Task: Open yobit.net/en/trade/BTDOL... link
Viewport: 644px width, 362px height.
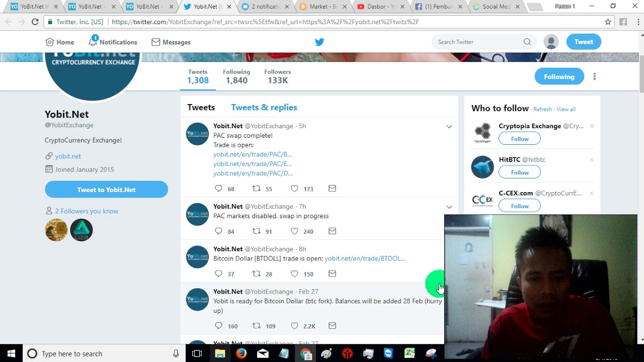Action: click(x=365, y=258)
